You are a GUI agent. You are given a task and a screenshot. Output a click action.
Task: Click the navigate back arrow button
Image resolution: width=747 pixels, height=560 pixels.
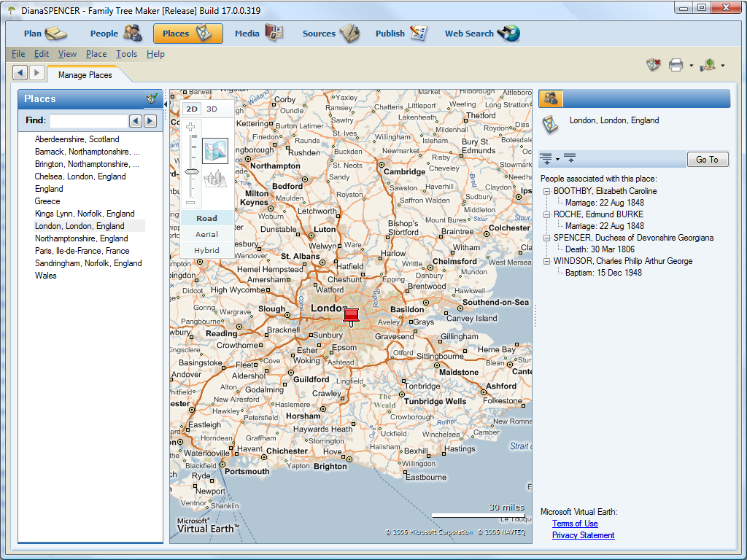point(20,72)
